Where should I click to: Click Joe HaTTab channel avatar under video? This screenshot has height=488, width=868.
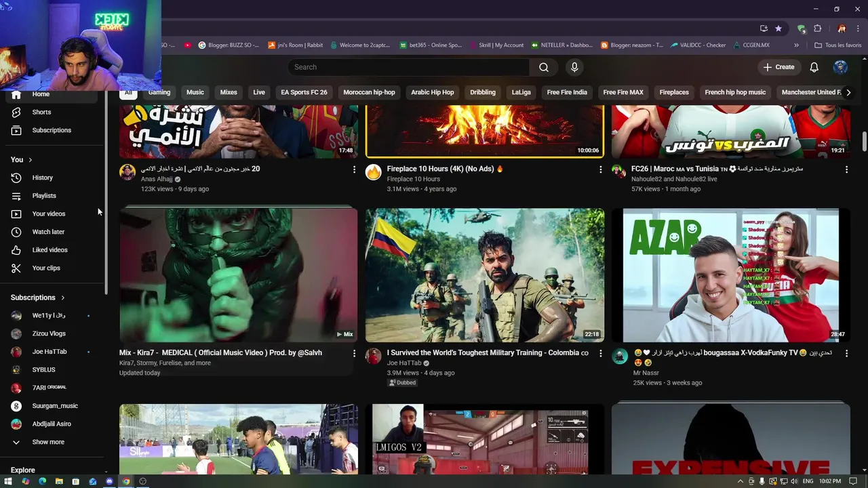click(x=374, y=356)
